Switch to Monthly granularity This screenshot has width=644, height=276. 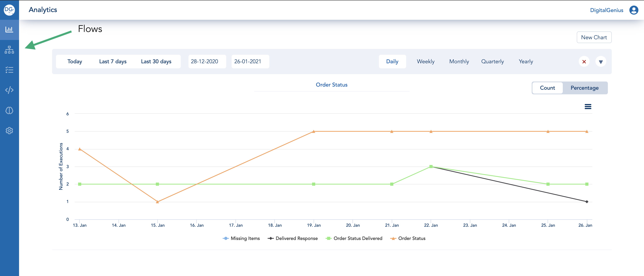pyautogui.click(x=459, y=62)
